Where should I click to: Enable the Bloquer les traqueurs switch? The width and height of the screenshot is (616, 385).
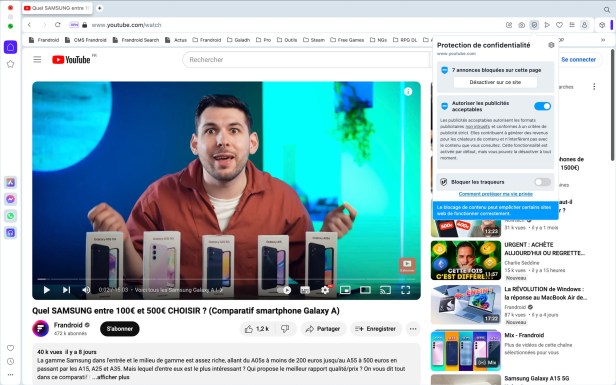pos(543,182)
